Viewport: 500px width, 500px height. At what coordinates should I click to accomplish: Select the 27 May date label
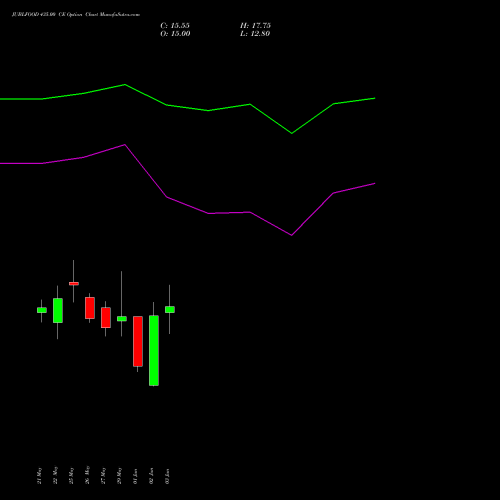click(103, 476)
